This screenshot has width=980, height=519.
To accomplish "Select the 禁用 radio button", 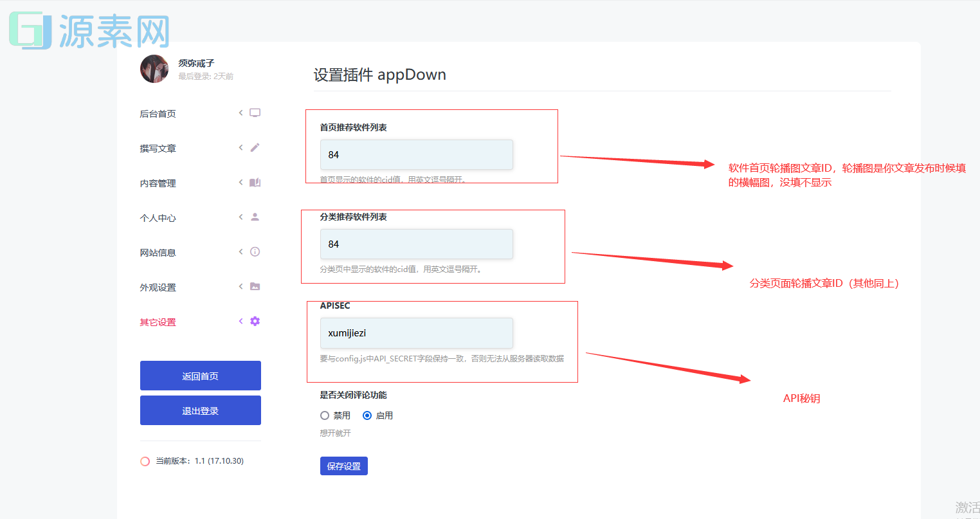I will [325, 415].
